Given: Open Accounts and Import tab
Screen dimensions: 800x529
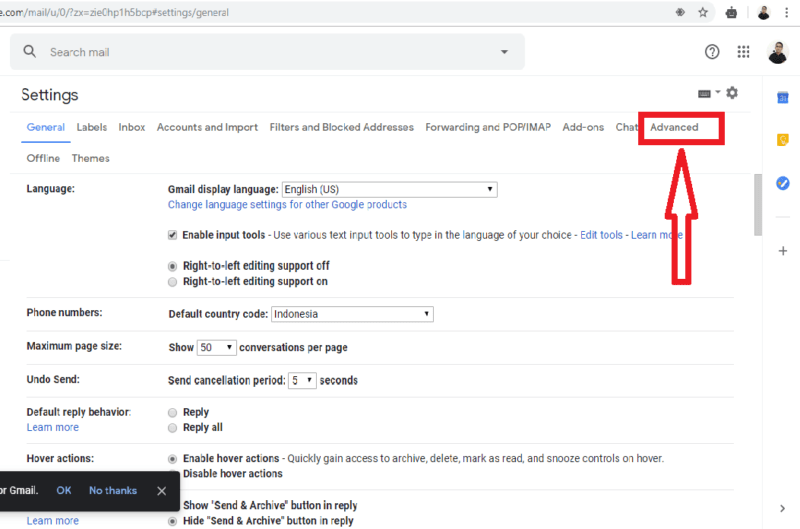Looking at the screenshot, I should (207, 127).
